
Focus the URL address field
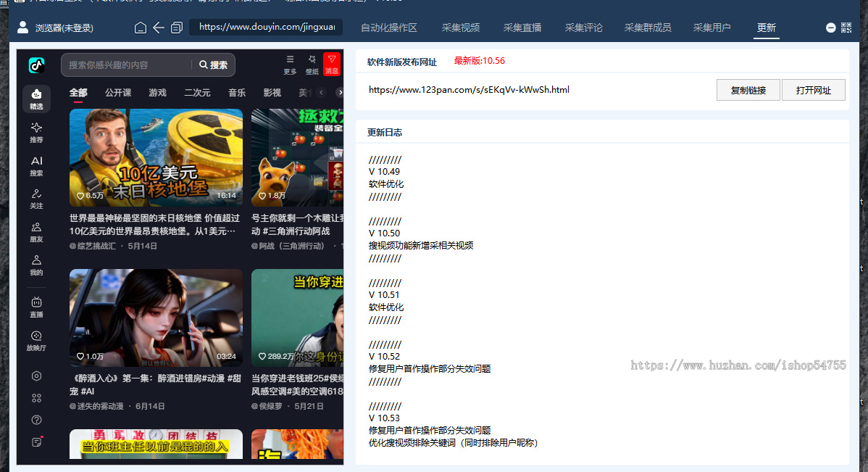[x=266, y=27]
